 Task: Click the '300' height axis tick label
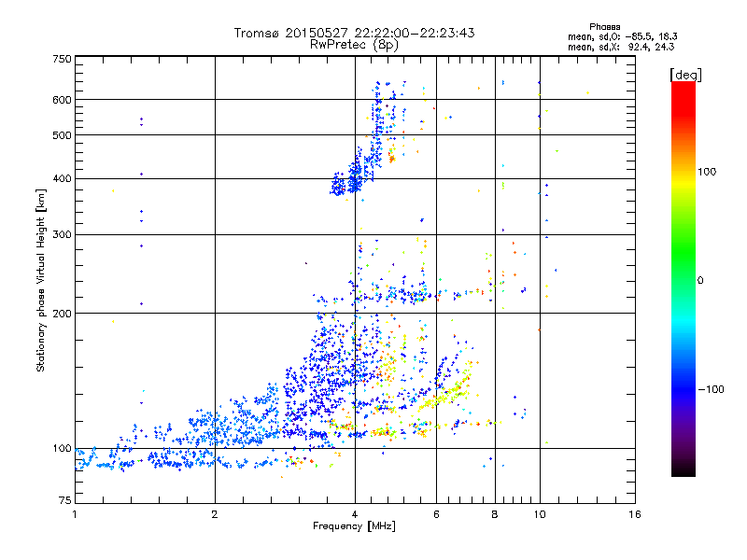(x=62, y=234)
